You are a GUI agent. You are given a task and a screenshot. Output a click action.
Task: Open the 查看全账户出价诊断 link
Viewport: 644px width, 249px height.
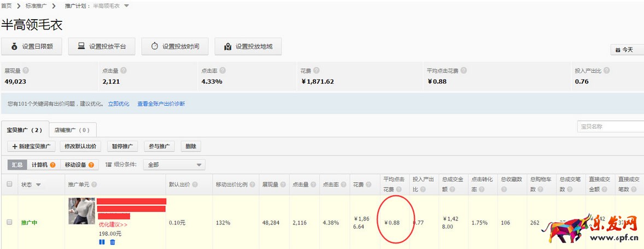[161, 103]
